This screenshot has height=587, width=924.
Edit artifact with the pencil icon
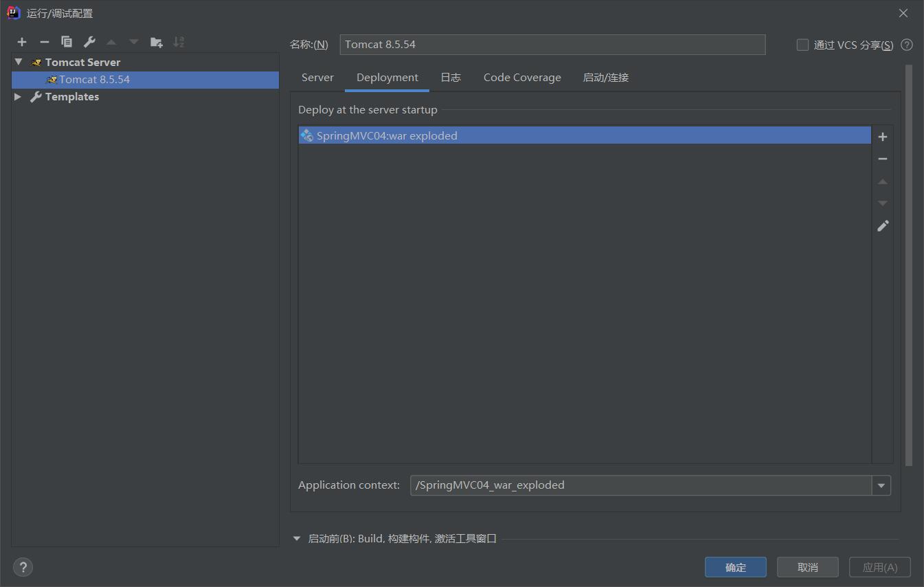883,225
